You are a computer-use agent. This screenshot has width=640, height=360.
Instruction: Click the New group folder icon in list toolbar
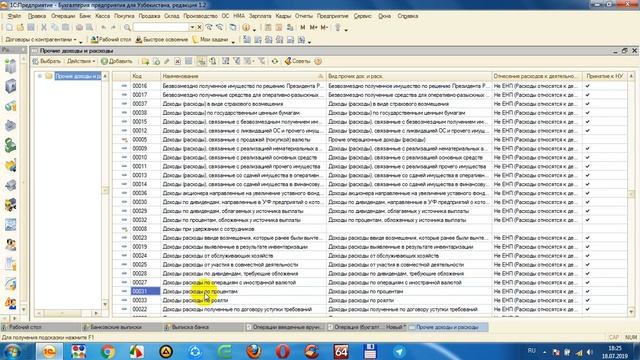click(x=145, y=61)
